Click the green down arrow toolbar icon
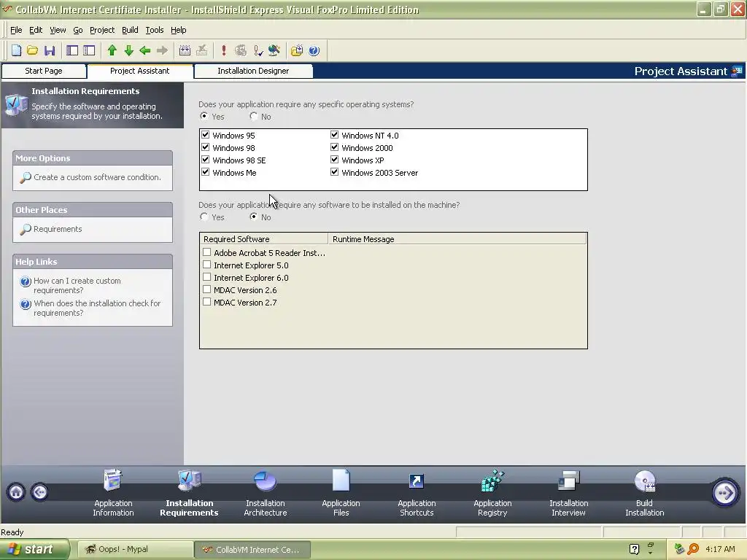Image resolution: width=747 pixels, height=560 pixels. click(128, 50)
